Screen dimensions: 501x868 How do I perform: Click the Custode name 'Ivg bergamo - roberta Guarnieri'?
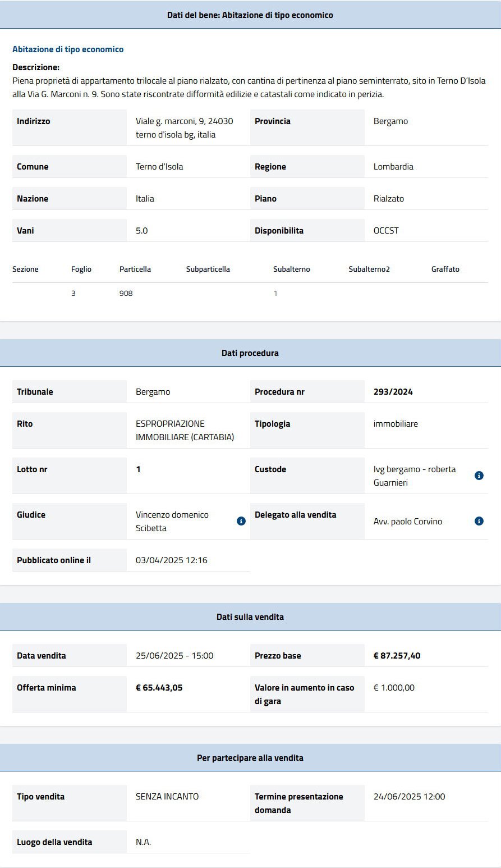(x=415, y=476)
